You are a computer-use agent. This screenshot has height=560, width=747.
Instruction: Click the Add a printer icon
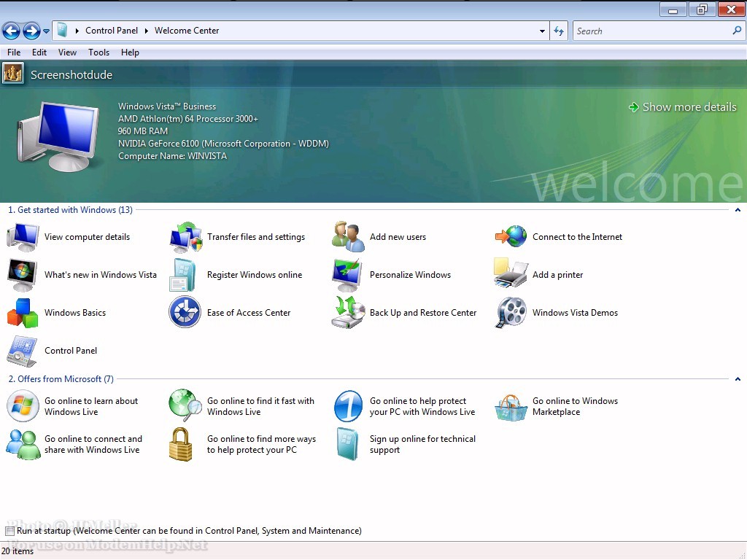click(511, 273)
